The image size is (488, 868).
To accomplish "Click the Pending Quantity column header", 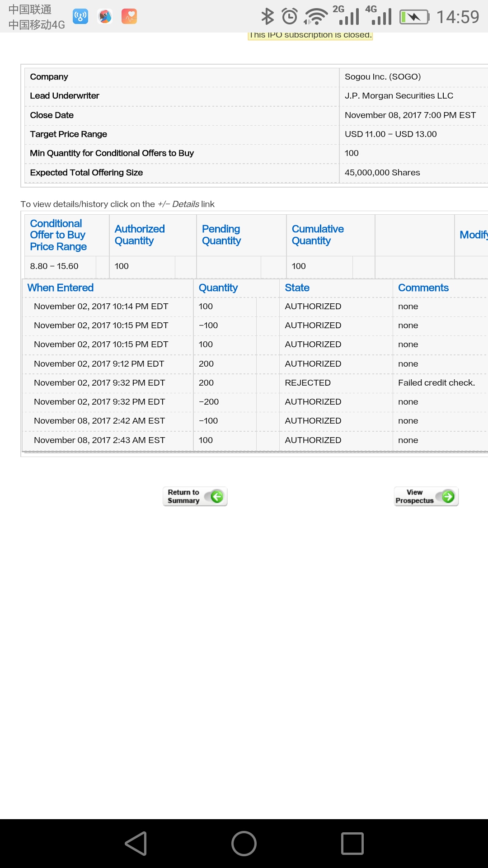I will coord(221,235).
